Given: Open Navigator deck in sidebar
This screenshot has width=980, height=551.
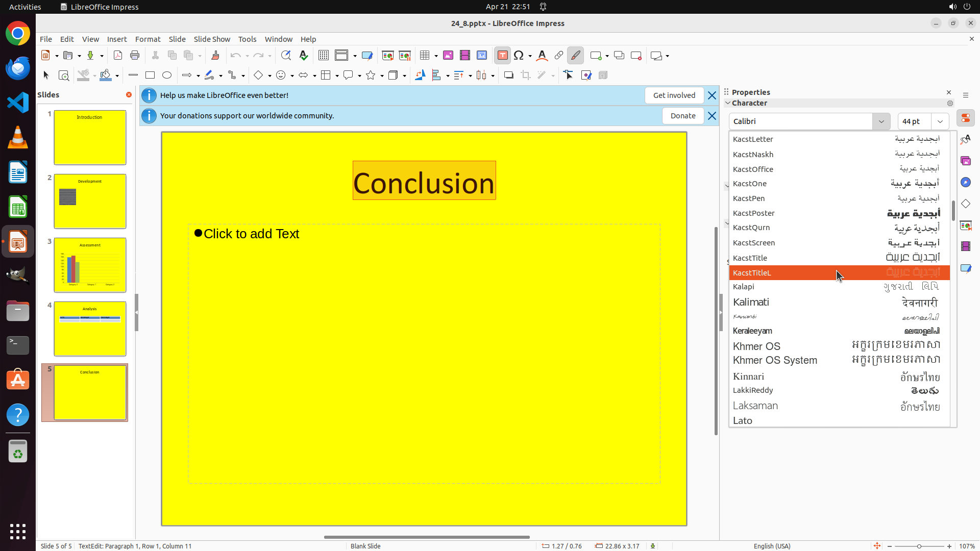Looking at the screenshot, I should [x=966, y=183].
